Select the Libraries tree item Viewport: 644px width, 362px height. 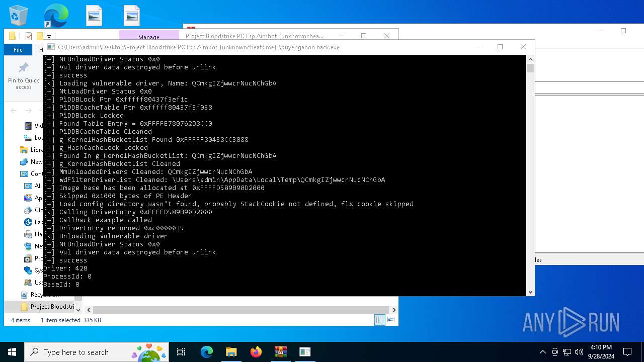point(31,150)
